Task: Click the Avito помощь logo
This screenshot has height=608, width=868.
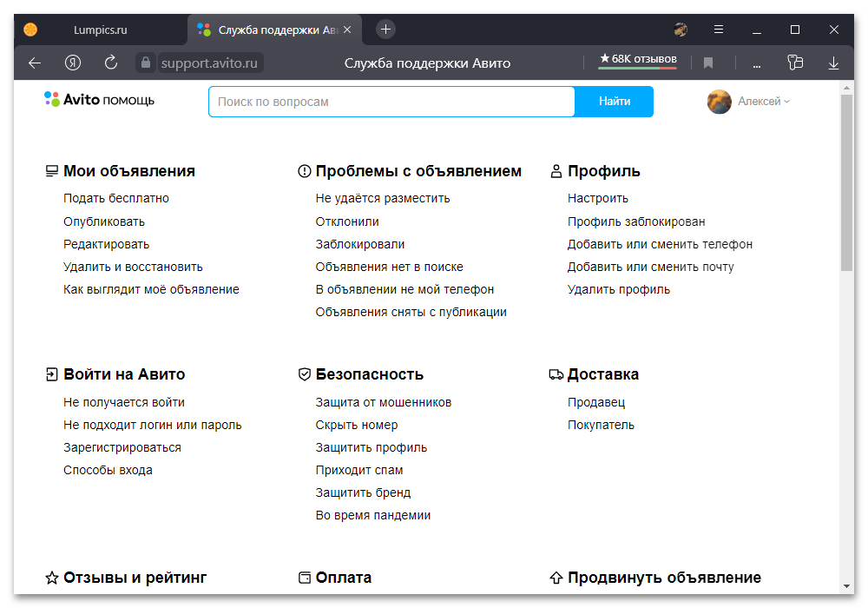Action: [100, 100]
